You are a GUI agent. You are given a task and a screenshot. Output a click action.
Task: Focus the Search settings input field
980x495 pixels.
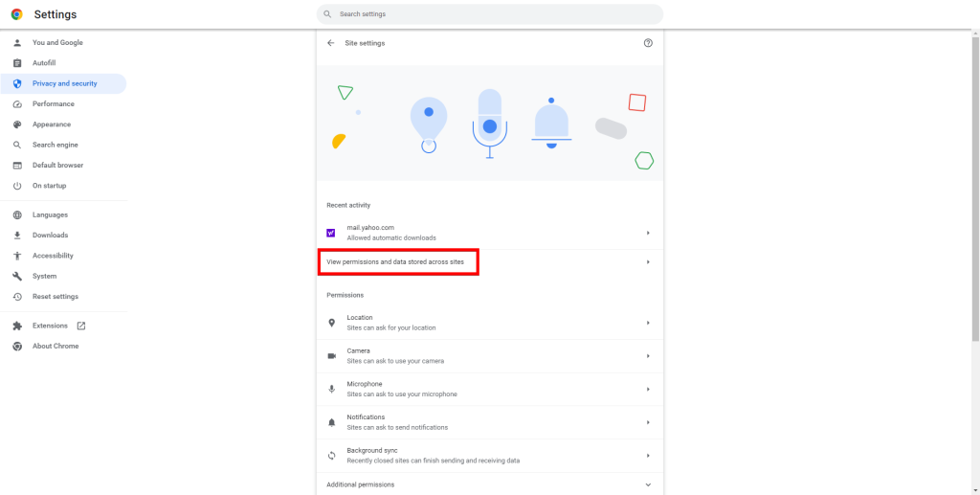(490, 13)
